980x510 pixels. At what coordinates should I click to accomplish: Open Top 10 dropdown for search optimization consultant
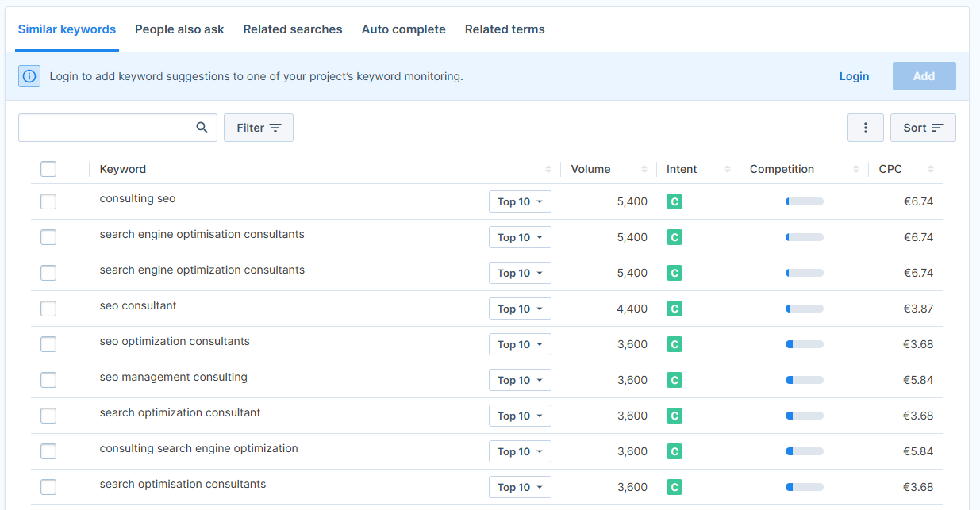click(x=520, y=416)
